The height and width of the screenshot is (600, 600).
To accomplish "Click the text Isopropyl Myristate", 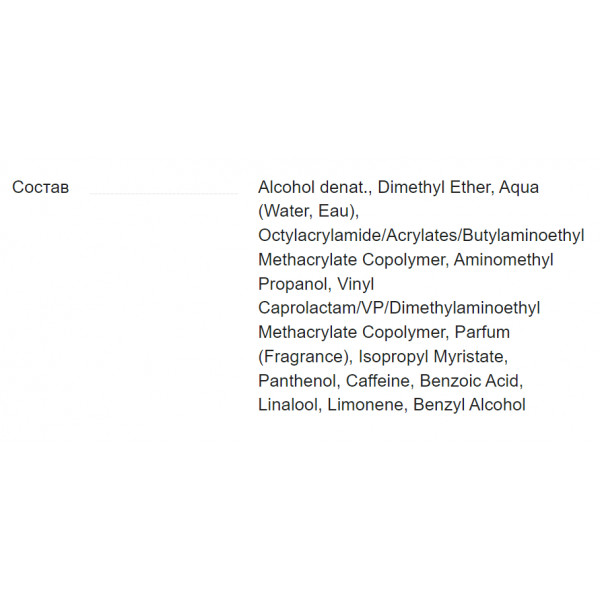I will (x=433, y=357).
